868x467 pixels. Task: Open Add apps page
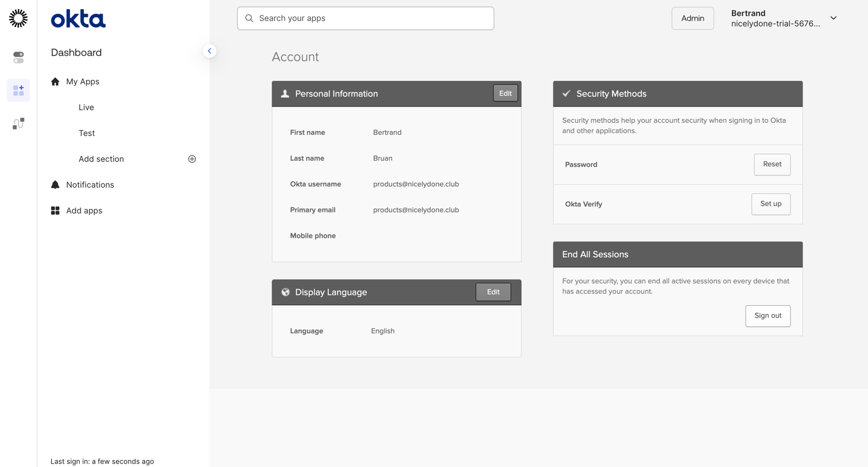pyautogui.click(x=84, y=211)
